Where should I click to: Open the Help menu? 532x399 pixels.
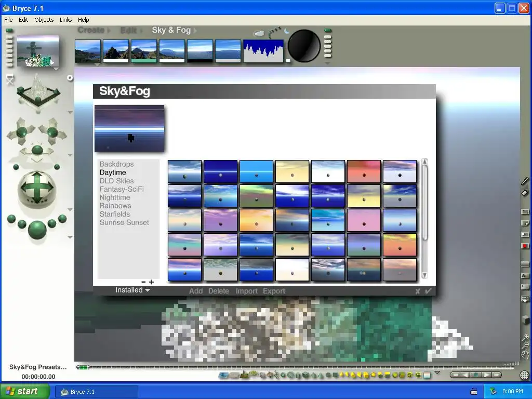point(84,20)
